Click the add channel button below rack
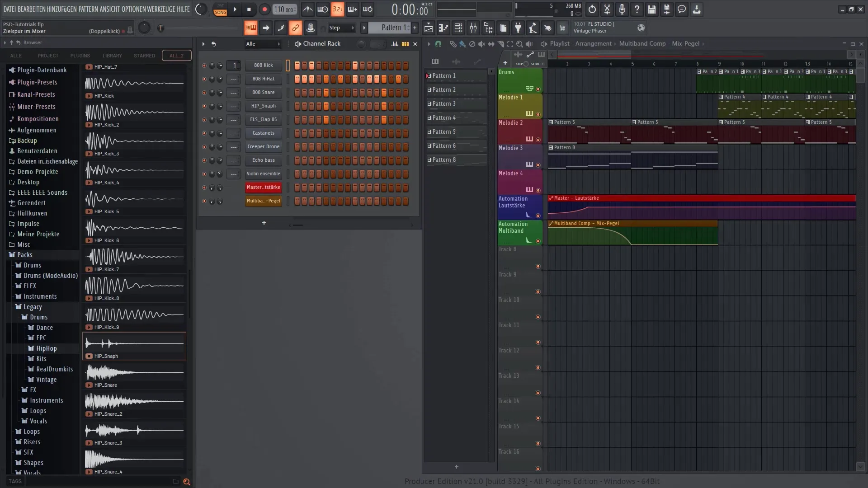Image resolution: width=868 pixels, height=488 pixels. (x=264, y=222)
